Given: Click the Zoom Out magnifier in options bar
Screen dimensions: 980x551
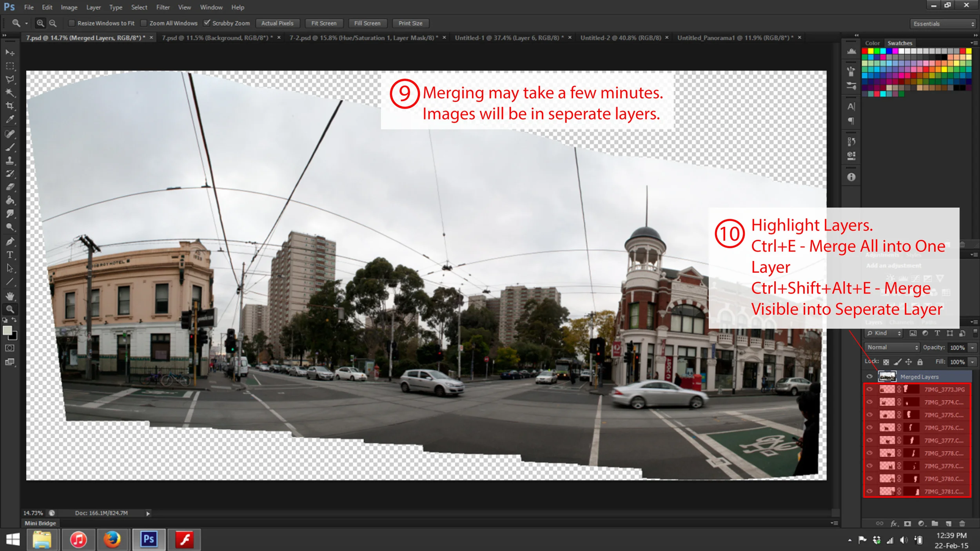Looking at the screenshot, I should 53,23.
